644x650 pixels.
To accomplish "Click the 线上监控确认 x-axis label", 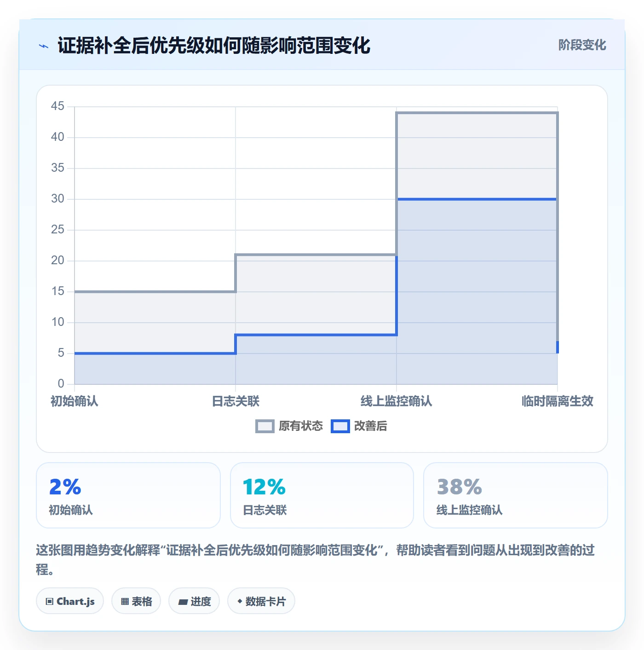I will coord(397,401).
